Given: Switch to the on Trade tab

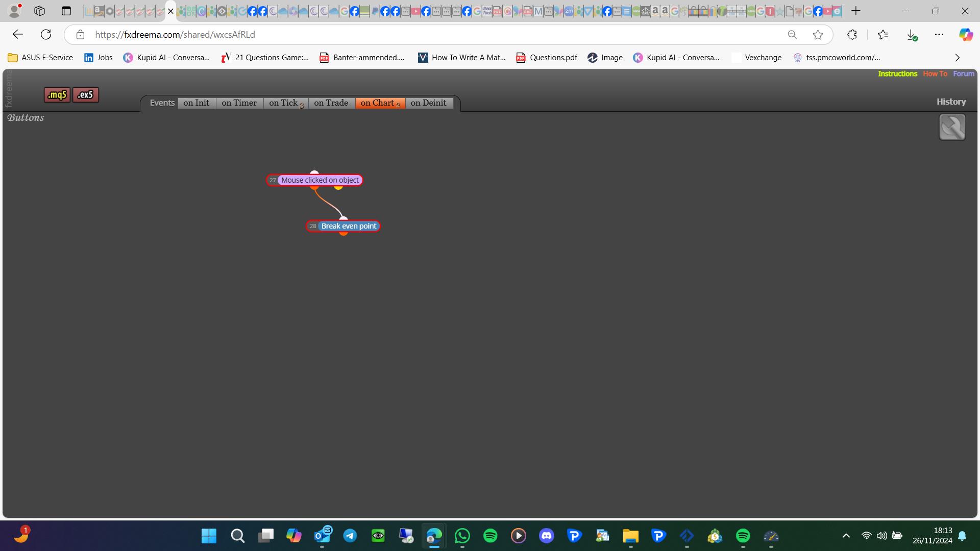Looking at the screenshot, I should [331, 103].
